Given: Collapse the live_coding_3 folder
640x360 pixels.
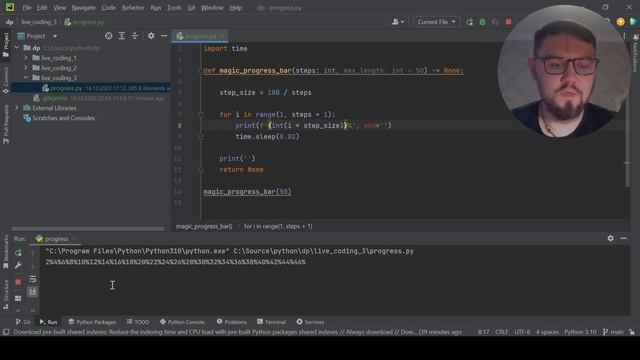Looking at the screenshot, I should 26,78.
